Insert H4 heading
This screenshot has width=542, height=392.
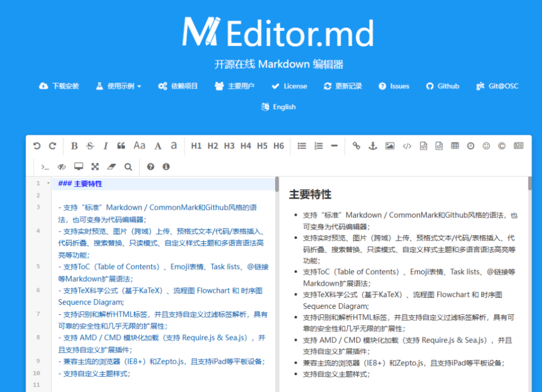(x=246, y=146)
